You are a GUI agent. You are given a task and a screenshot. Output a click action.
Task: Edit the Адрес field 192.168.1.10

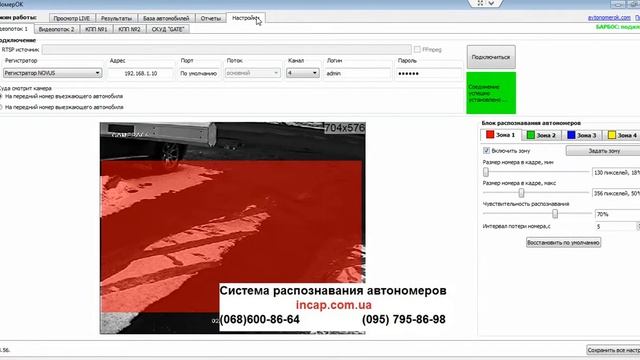141,73
